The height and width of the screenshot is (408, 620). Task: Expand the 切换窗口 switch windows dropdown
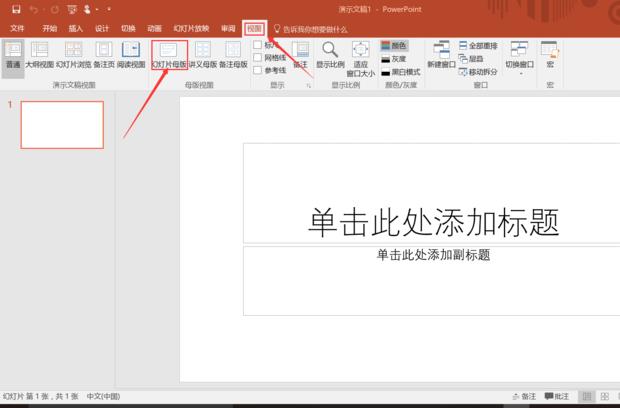(519, 56)
